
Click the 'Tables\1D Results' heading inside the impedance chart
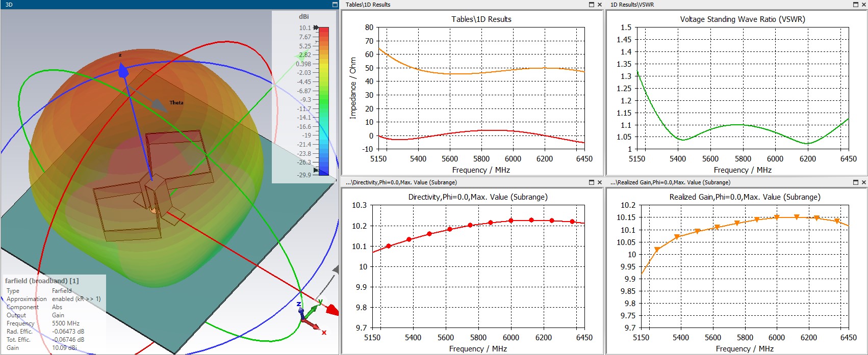(481, 19)
